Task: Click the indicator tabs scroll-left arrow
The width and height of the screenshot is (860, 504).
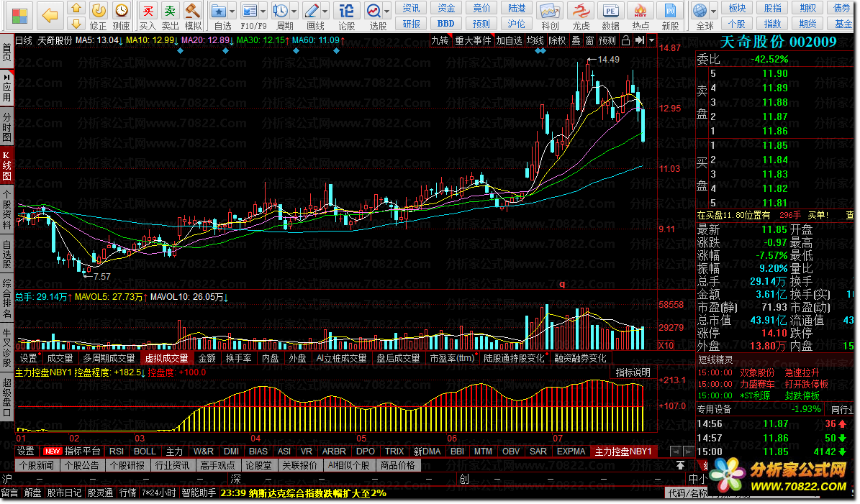Action: coord(676,452)
